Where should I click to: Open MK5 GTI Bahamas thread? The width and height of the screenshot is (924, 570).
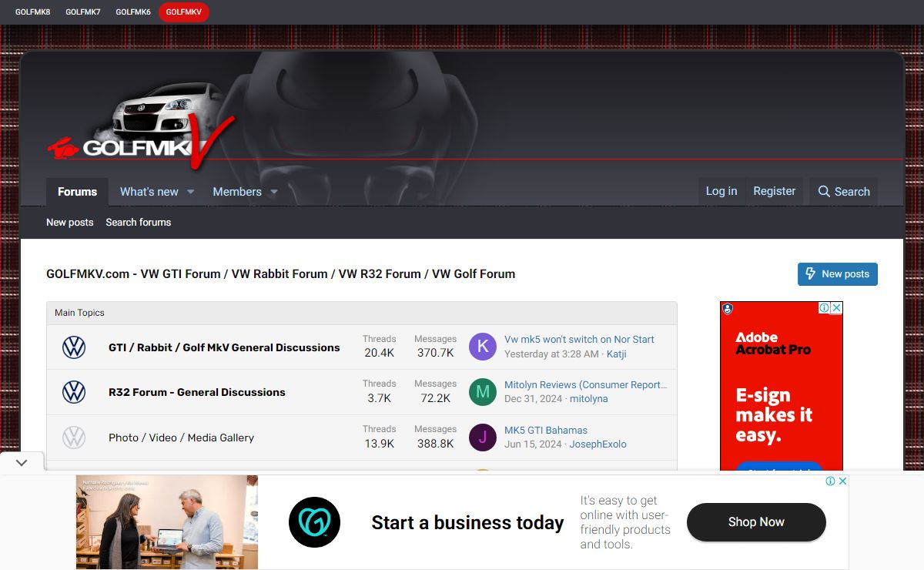pyautogui.click(x=546, y=430)
